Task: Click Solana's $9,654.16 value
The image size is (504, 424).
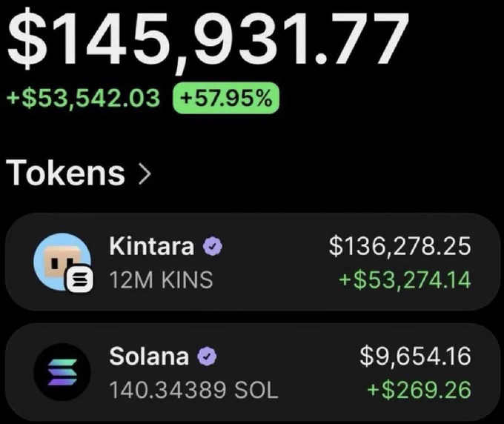Action: (x=415, y=356)
